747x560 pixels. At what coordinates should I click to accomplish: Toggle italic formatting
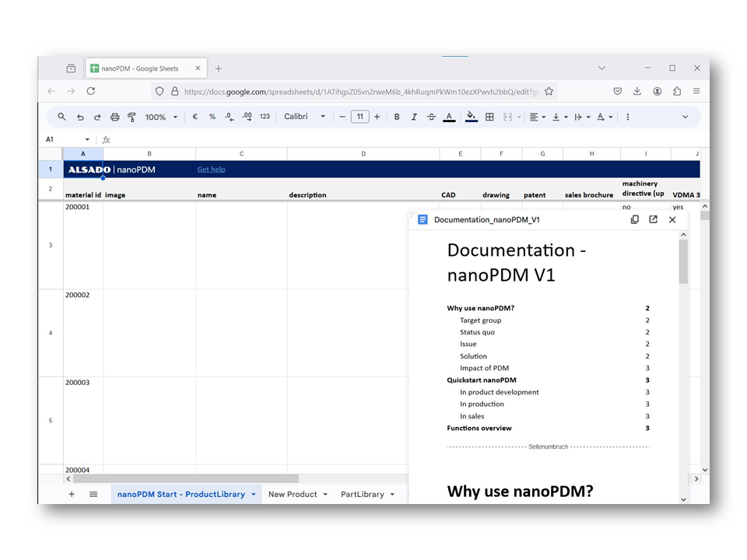pos(413,117)
